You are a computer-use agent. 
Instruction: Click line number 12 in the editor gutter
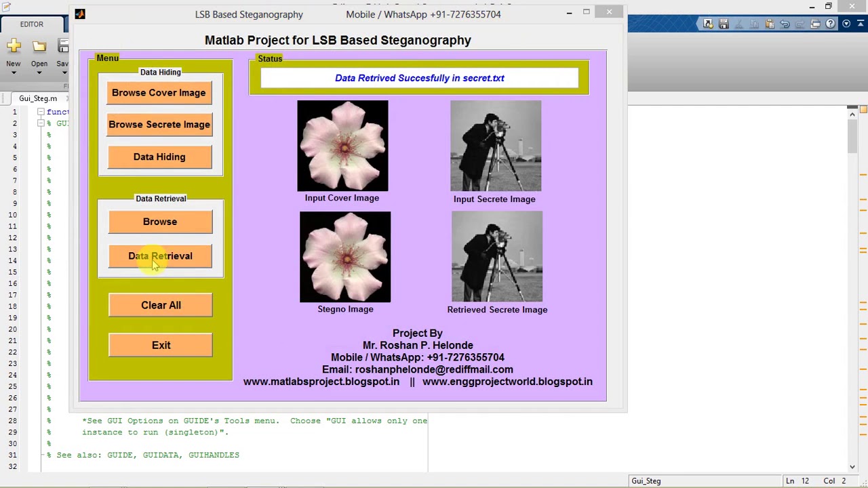pyautogui.click(x=14, y=238)
